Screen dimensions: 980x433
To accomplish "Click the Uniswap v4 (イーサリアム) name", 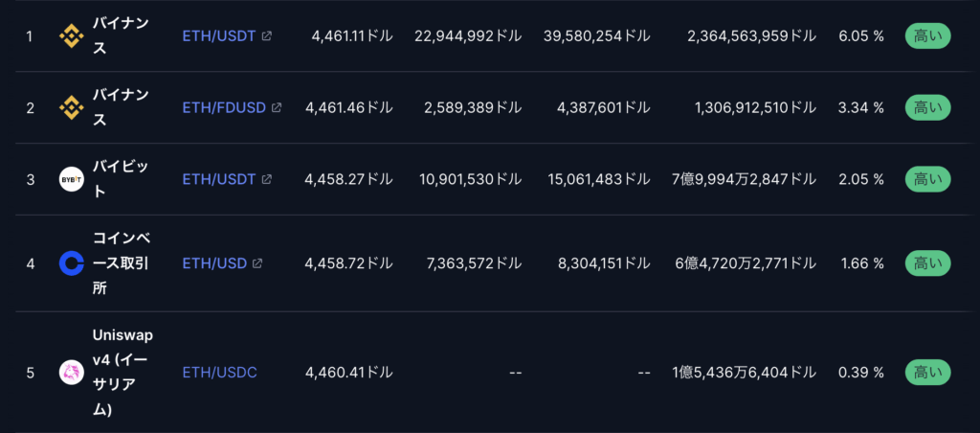I will point(122,373).
